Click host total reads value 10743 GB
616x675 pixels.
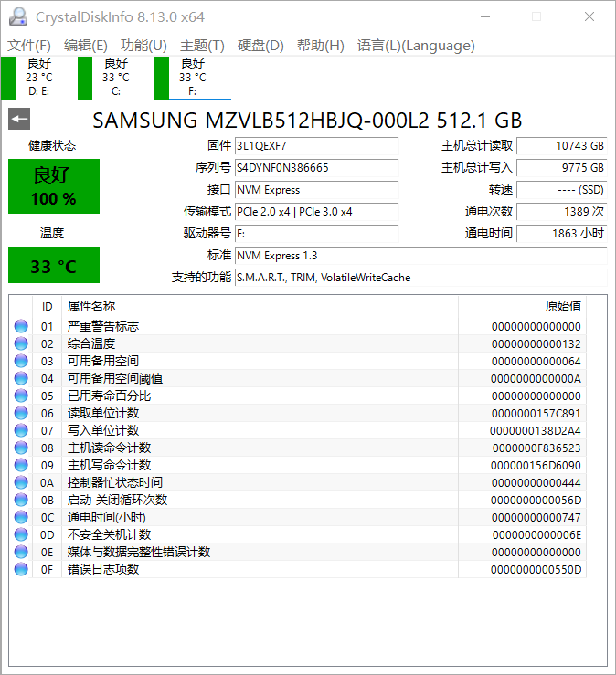[562, 146]
